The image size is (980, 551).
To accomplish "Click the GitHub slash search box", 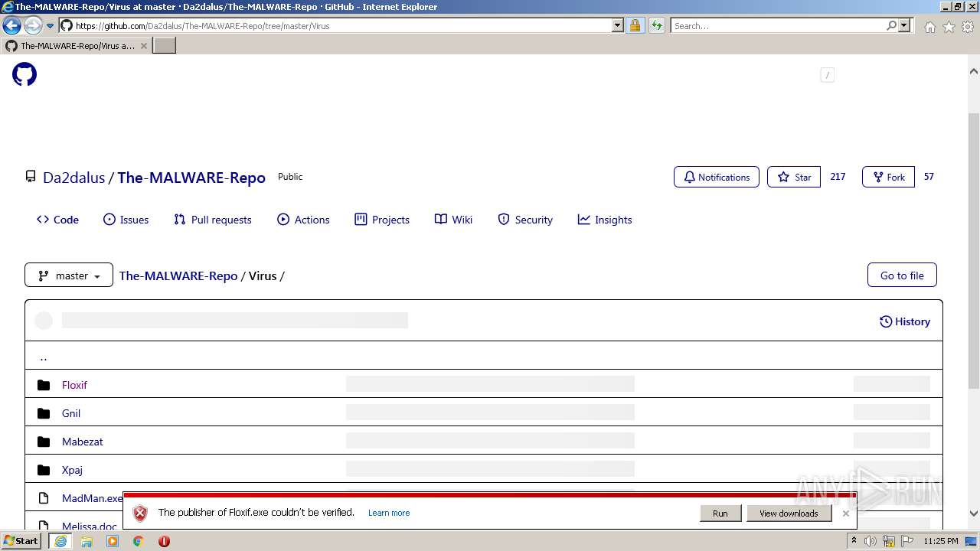I will [827, 74].
